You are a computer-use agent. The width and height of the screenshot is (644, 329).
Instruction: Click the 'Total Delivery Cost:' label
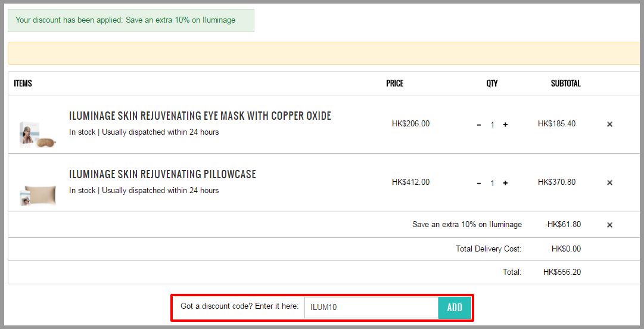pos(489,249)
